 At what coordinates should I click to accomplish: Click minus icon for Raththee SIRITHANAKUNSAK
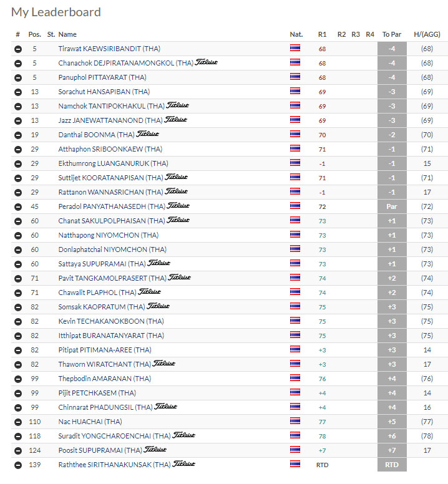(x=18, y=465)
